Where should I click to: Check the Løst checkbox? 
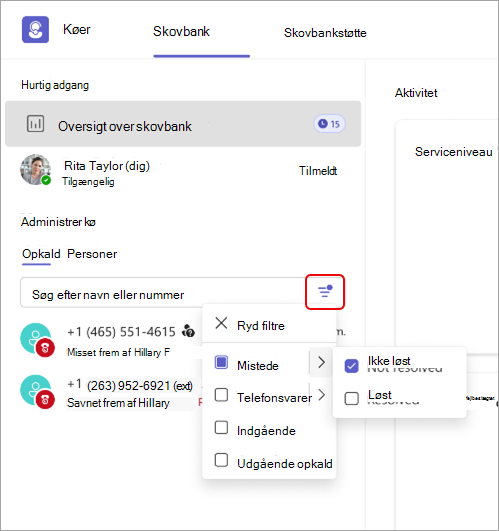[x=351, y=398]
